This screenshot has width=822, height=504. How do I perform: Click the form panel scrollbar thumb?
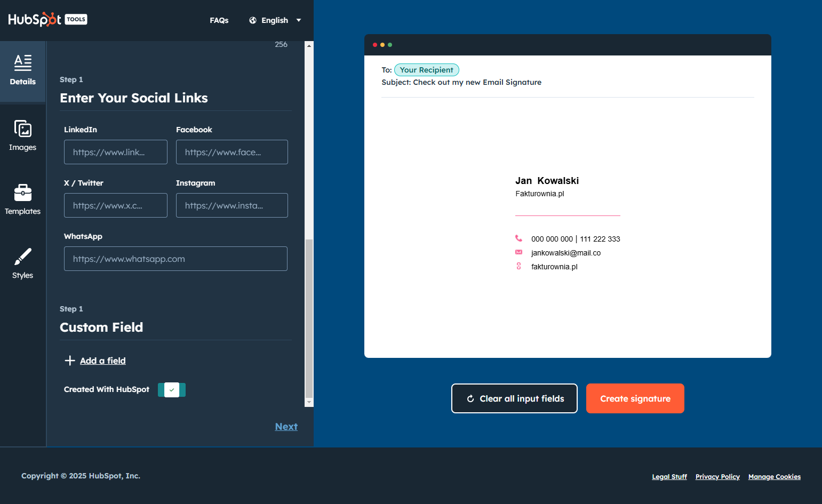(309, 318)
